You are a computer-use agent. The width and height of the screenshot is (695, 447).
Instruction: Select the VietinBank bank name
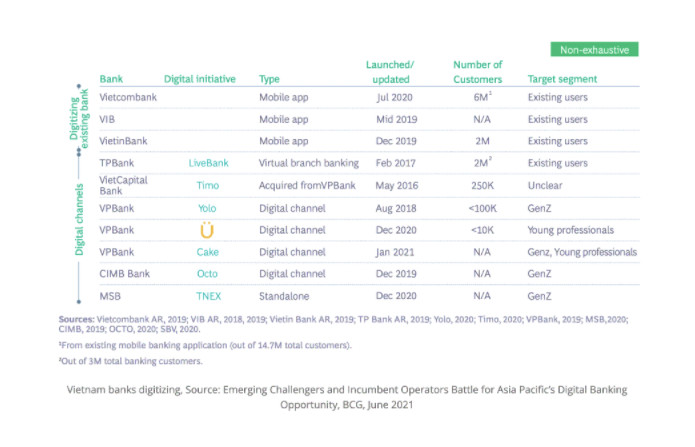(x=123, y=141)
